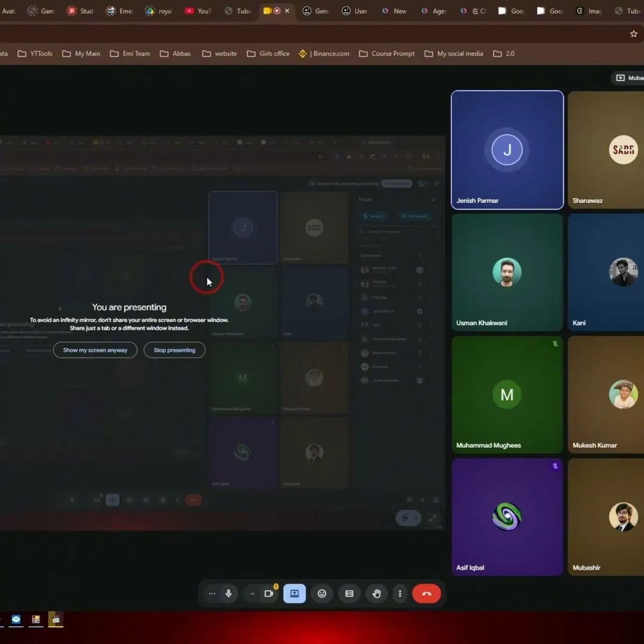Expand the chevron beside the camera button
Viewport: 644px width, 644px height.
pyautogui.click(x=252, y=594)
